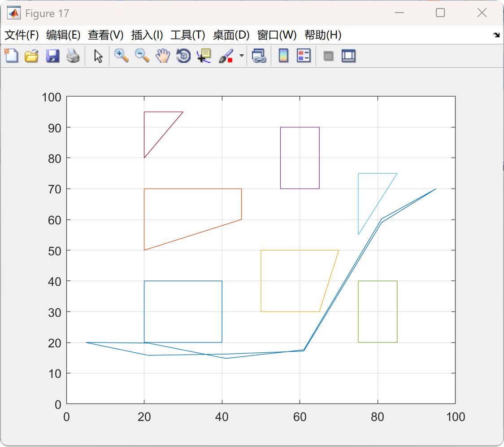
Task: Click the Link Plot icon
Action: [x=259, y=56]
